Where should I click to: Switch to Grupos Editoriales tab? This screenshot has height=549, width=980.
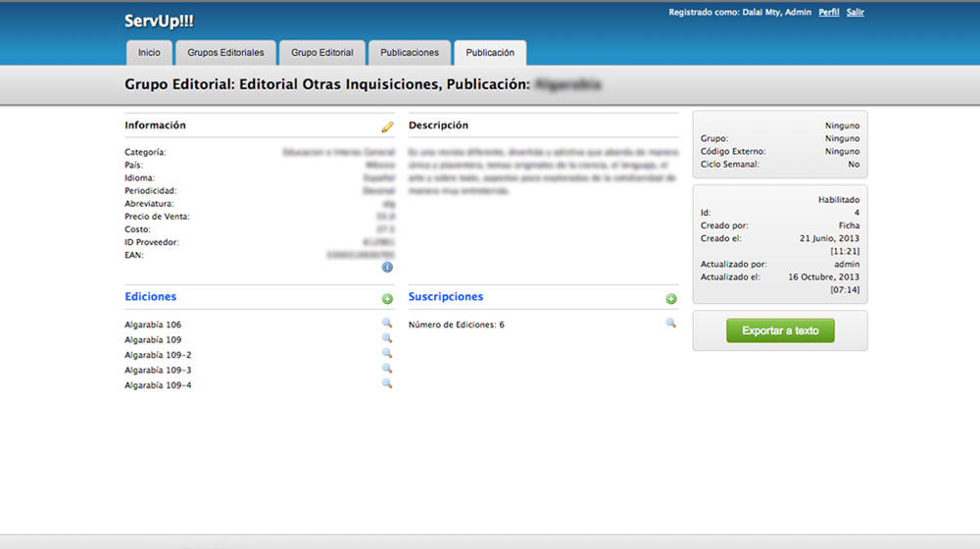click(225, 53)
